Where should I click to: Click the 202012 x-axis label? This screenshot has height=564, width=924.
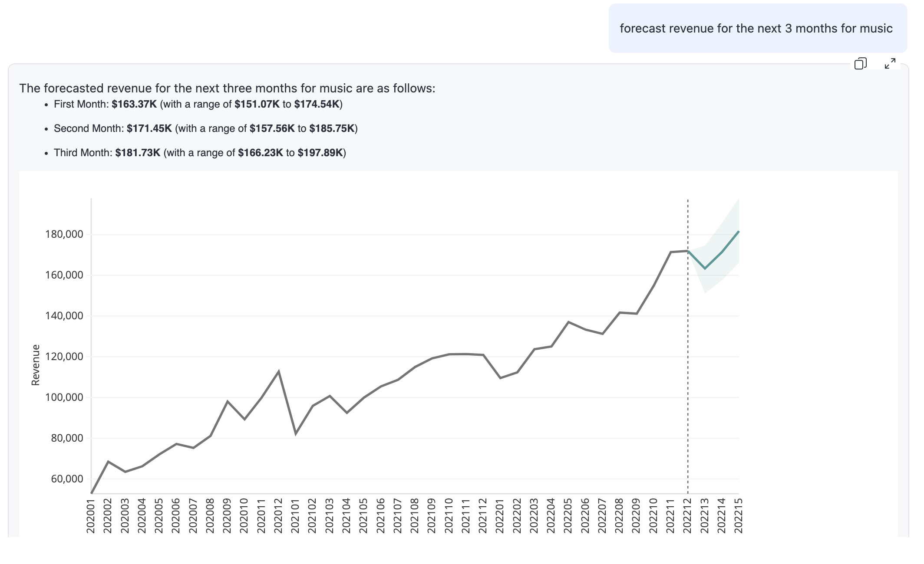(x=278, y=516)
